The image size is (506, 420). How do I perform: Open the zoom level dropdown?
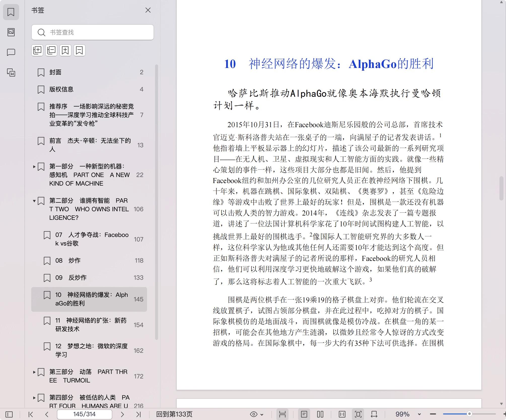point(419,414)
